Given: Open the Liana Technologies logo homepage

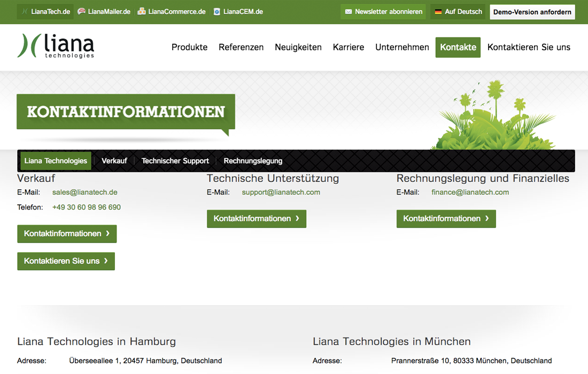Looking at the screenshot, I should pos(56,46).
